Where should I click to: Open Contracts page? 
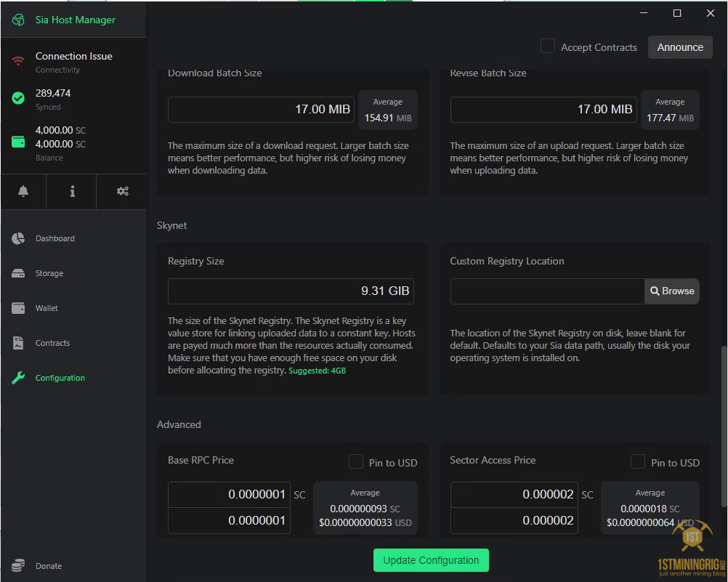[x=52, y=343]
